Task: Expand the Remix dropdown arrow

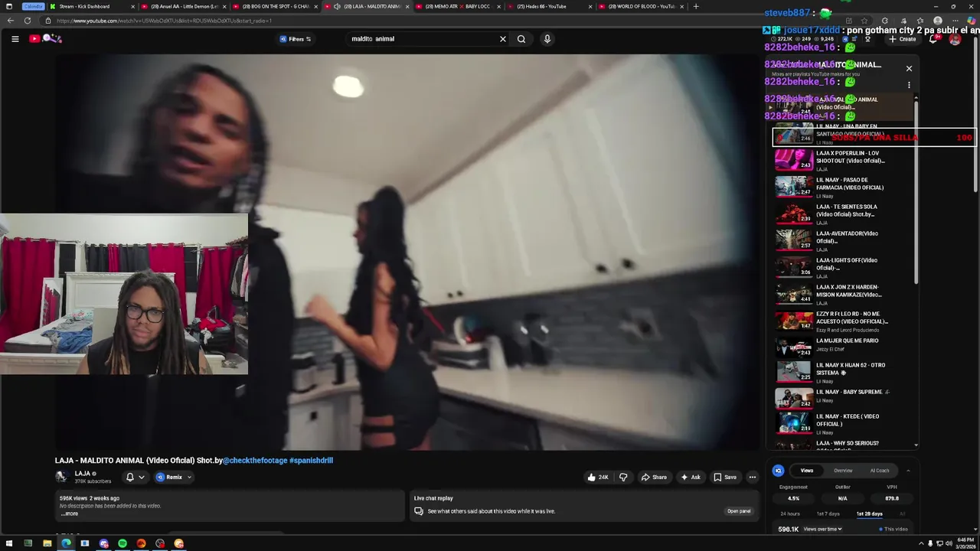Action: tap(189, 477)
